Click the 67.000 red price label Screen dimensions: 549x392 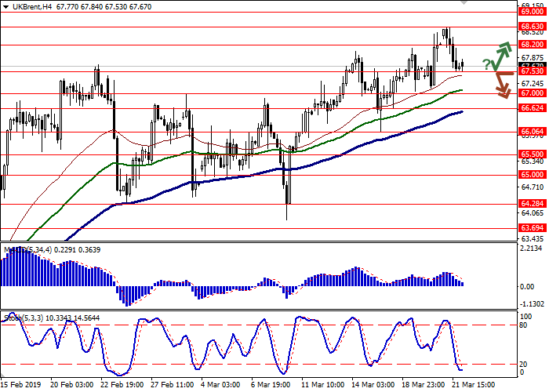531,93
